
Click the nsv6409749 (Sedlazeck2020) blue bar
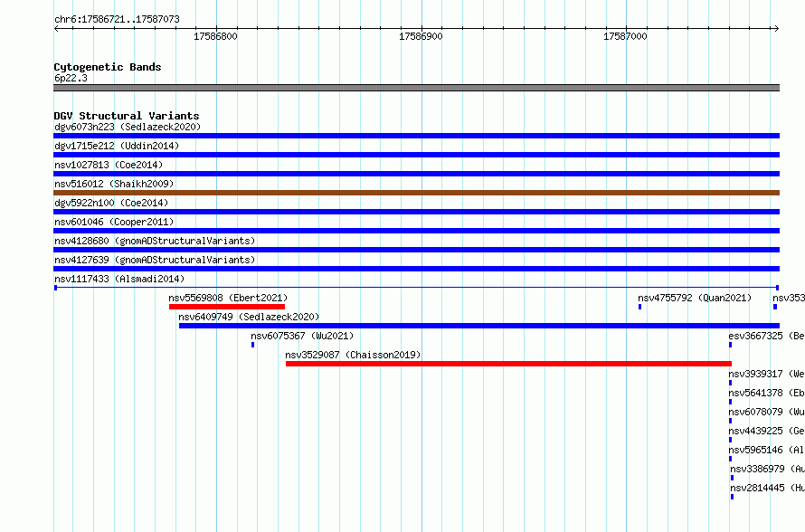click(x=479, y=326)
